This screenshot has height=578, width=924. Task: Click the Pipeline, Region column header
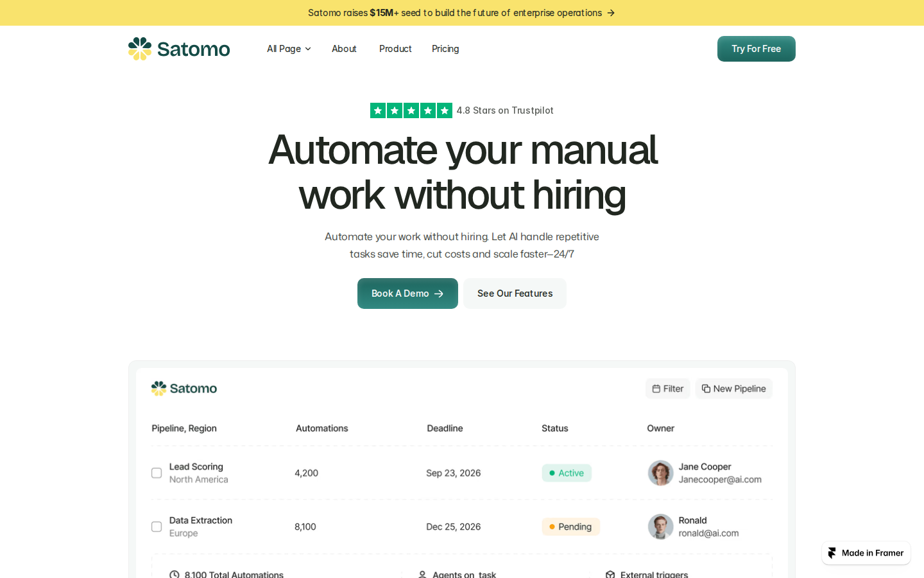184,428
